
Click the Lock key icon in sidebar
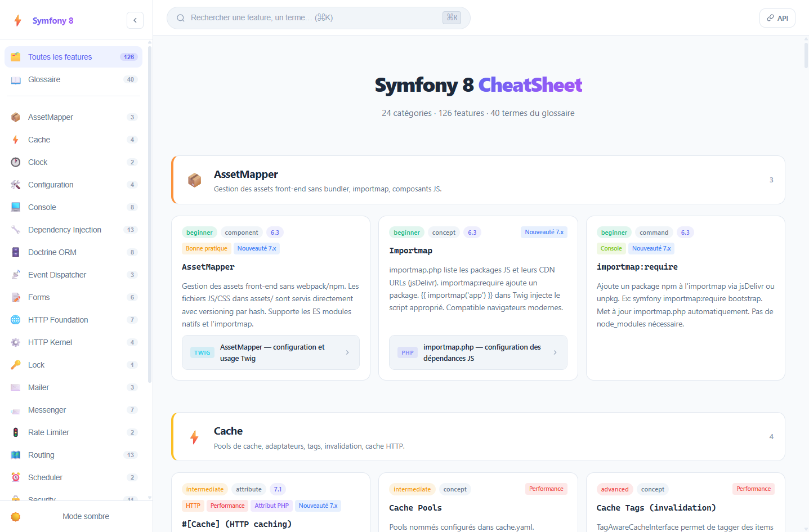click(16, 365)
